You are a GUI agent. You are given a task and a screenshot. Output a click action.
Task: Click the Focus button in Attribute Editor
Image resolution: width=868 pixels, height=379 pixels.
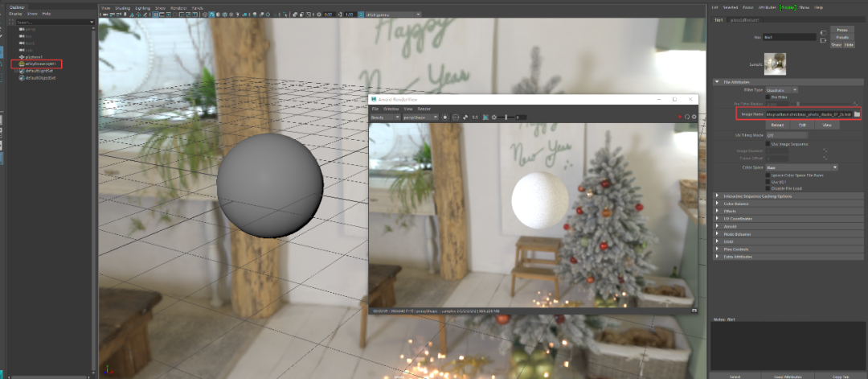tap(842, 30)
